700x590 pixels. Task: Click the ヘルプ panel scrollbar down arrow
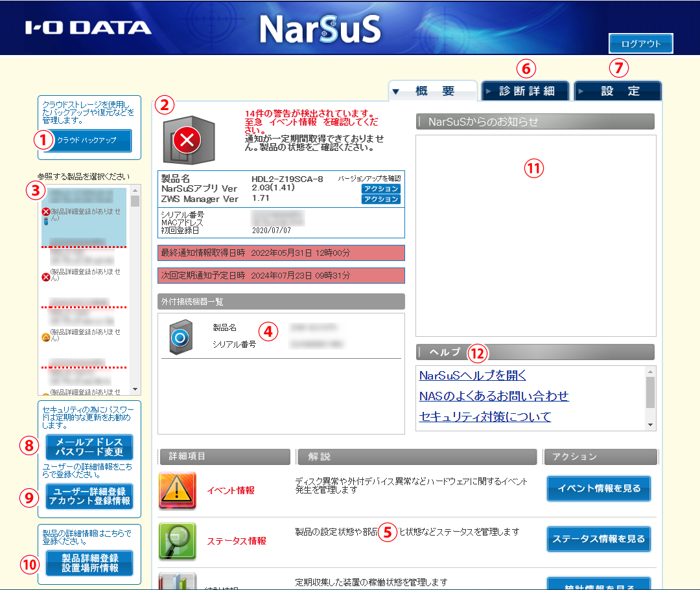651,425
